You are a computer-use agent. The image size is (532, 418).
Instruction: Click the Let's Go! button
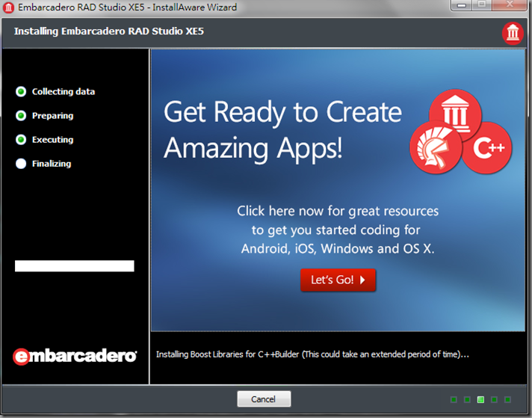pos(338,280)
